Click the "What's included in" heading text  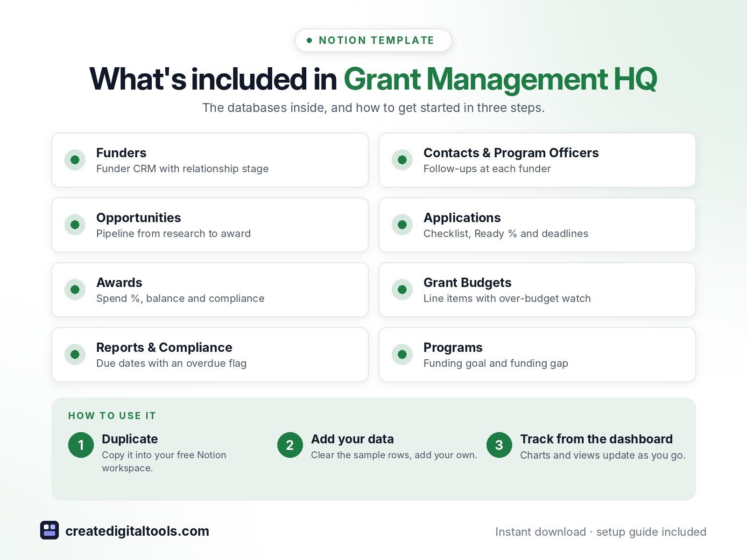coord(213,79)
